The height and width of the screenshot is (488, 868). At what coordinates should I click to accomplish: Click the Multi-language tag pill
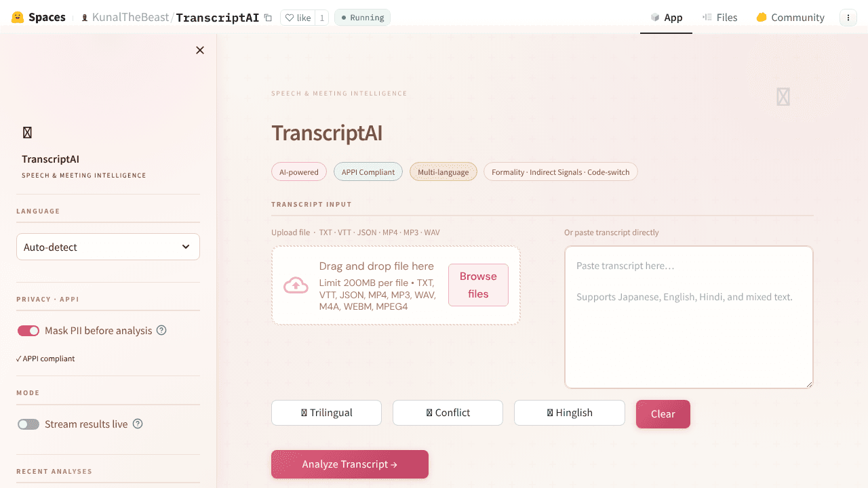[x=443, y=172]
